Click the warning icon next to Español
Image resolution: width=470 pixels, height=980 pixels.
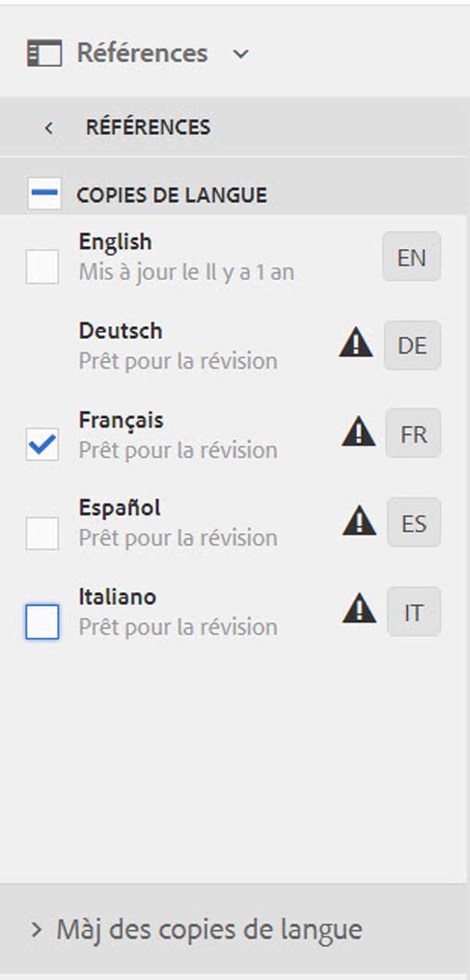[x=359, y=523]
